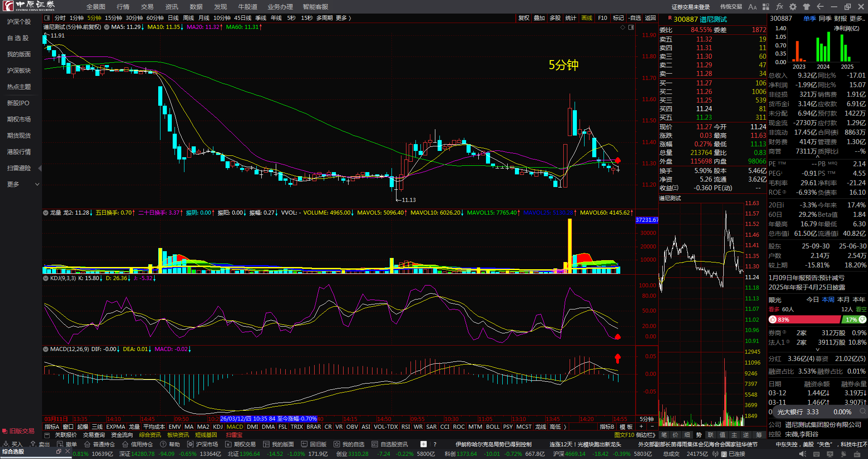This screenshot has width=868, height=459.
Task: Click the 300887 谱尼测试 stock title
Action: 700,19
